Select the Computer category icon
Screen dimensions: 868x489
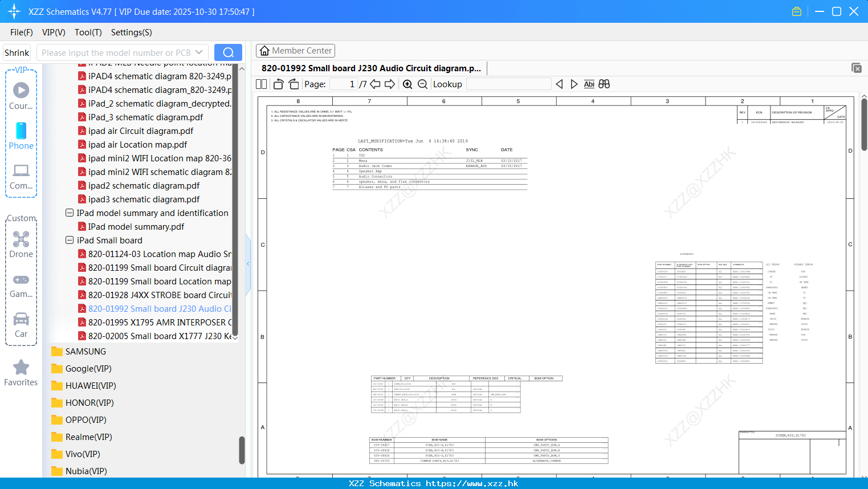[x=21, y=176]
